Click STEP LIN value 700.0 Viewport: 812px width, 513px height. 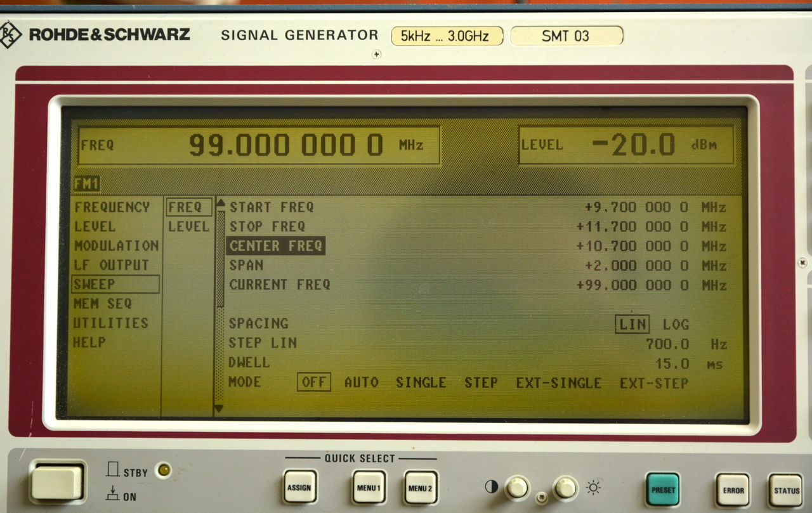(x=667, y=344)
